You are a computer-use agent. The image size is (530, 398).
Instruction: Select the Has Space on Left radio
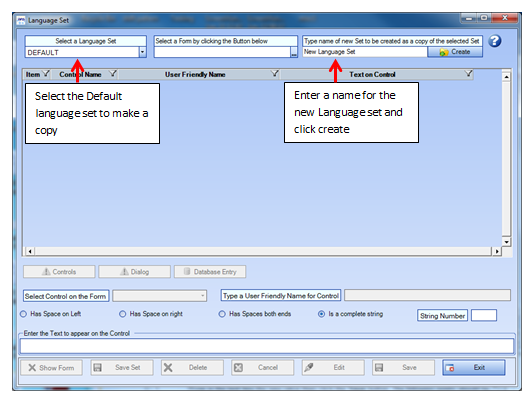23,314
